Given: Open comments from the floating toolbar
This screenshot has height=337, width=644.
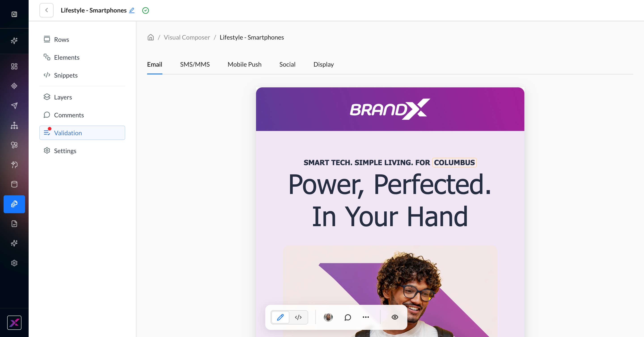Looking at the screenshot, I should 348,317.
